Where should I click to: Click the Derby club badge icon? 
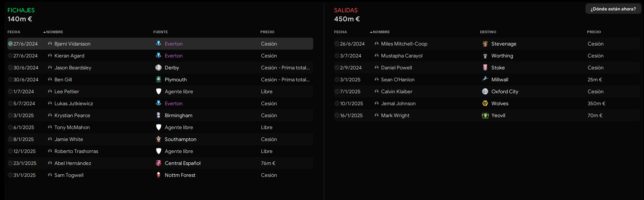tap(158, 68)
